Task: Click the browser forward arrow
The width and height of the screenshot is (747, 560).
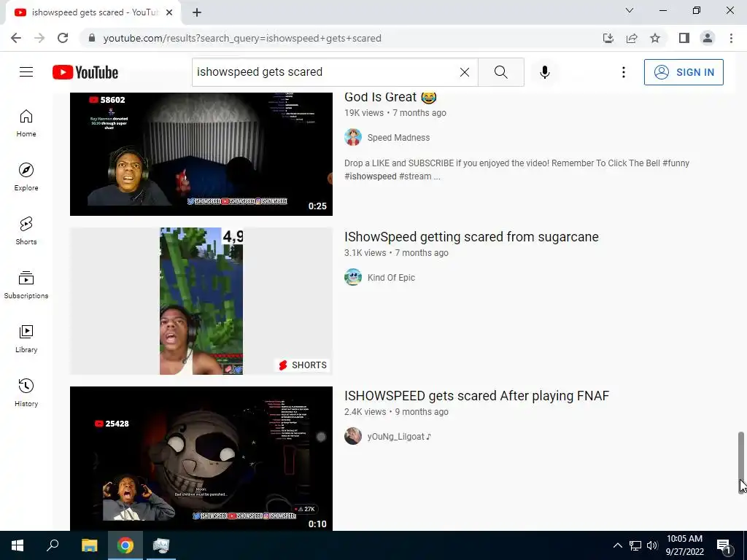Action: (39, 38)
